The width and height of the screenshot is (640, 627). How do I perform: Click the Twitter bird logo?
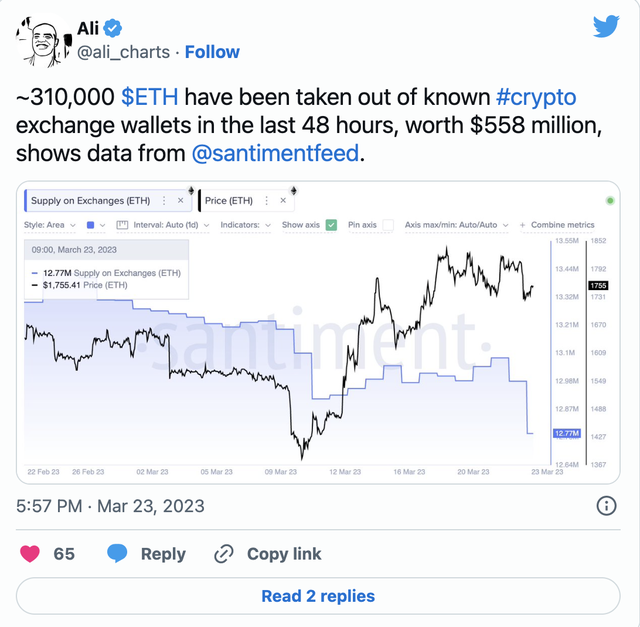click(606, 27)
